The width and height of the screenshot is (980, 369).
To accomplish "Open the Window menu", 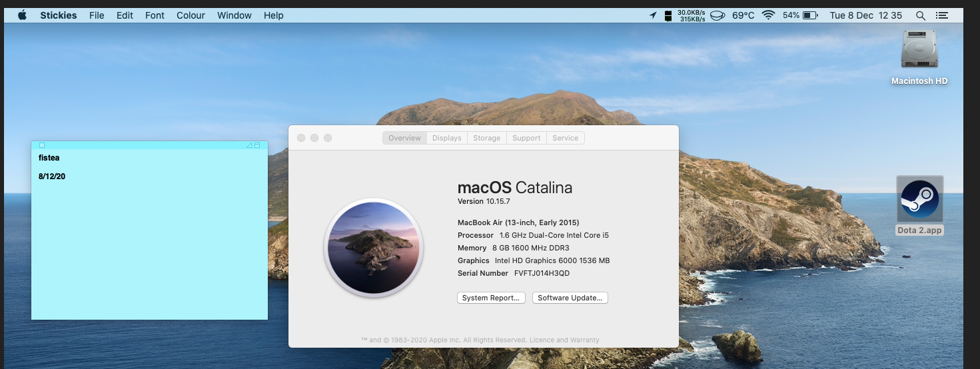I will click(235, 15).
